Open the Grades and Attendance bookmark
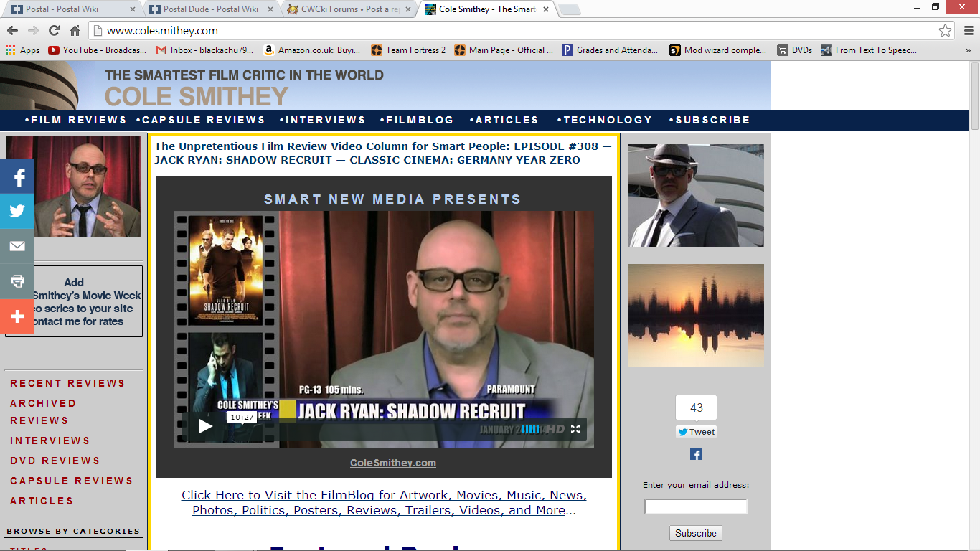The width and height of the screenshot is (980, 551). click(x=611, y=50)
